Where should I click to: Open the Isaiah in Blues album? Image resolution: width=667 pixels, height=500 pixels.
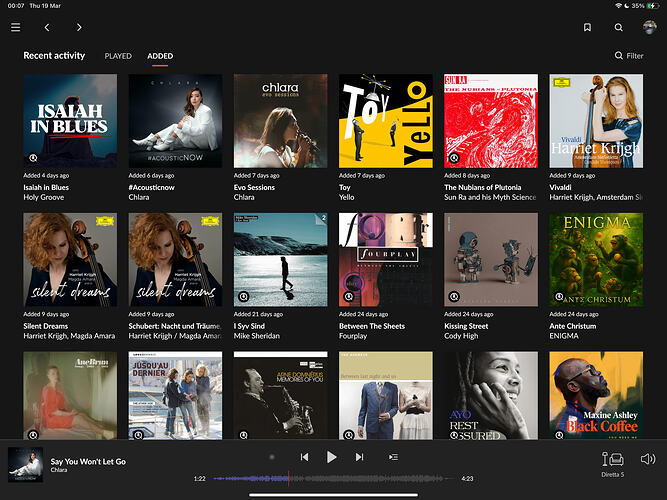[x=70, y=120]
